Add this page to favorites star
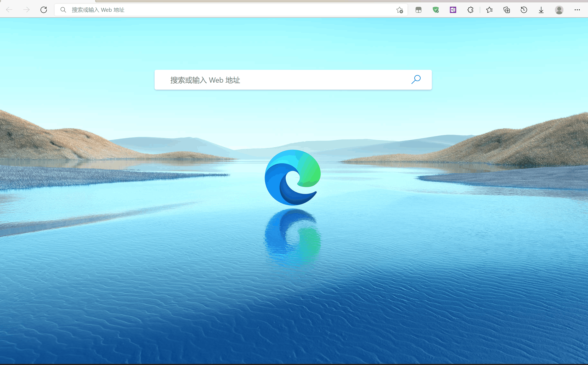Image resolution: width=588 pixels, height=365 pixels. coord(399,10)
